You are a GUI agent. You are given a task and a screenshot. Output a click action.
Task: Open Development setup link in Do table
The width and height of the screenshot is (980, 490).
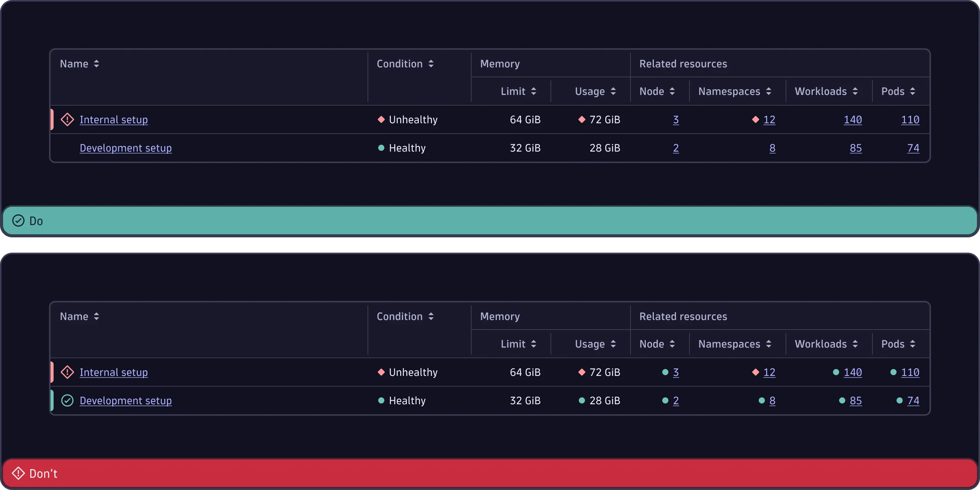click(x=126, y=148)
